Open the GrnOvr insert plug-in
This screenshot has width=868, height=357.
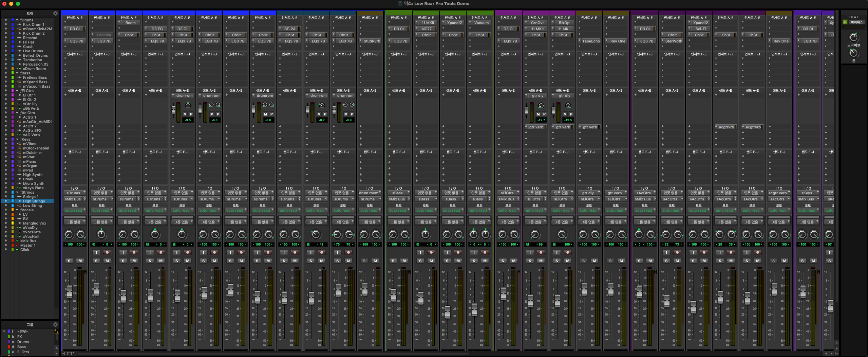[537, 23]
